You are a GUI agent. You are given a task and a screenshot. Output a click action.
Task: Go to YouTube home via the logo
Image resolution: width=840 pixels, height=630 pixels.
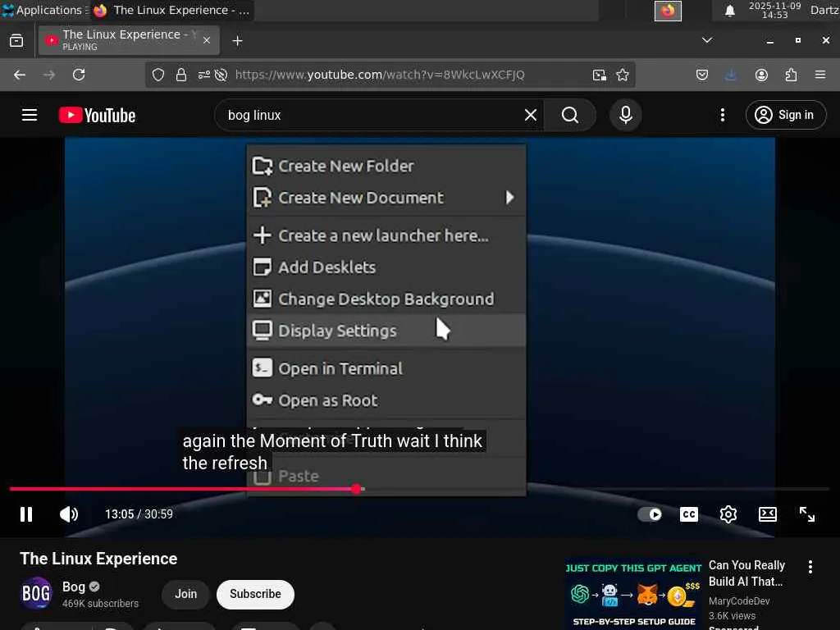click(x=97, y=115)
